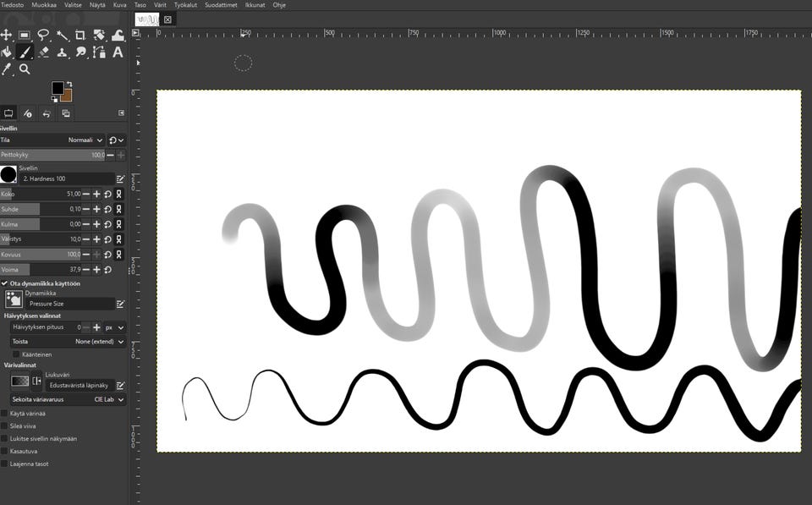Image resolution: width=812 pixels, height=505 pixels.
Task: Select the Warp Transform tool
Action: click(118, 35)
